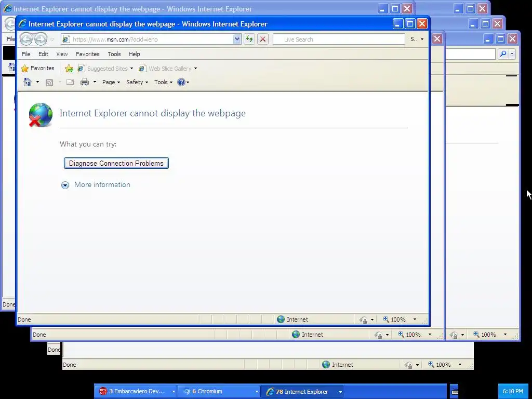Screen dimensions: 532x399
Task: Open Home page house icon
Action: coord(28,82)
